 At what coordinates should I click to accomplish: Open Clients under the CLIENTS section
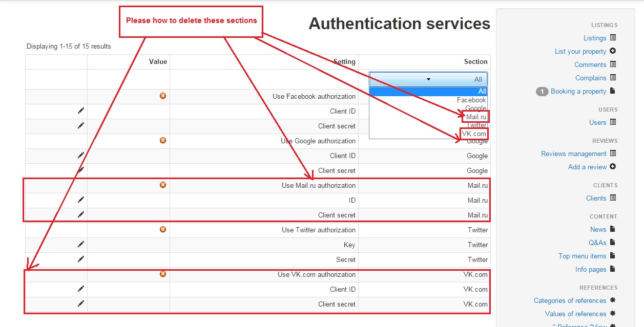596,198
